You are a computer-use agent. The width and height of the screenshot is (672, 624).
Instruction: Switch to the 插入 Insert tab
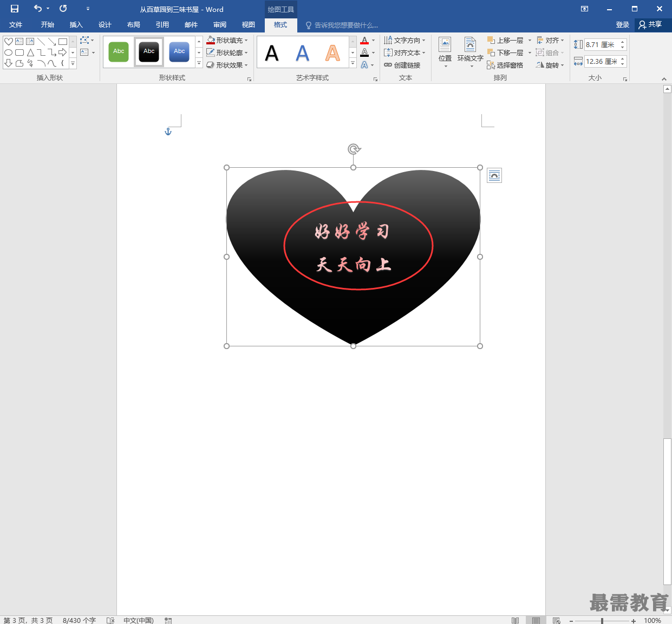coord(76,25)
